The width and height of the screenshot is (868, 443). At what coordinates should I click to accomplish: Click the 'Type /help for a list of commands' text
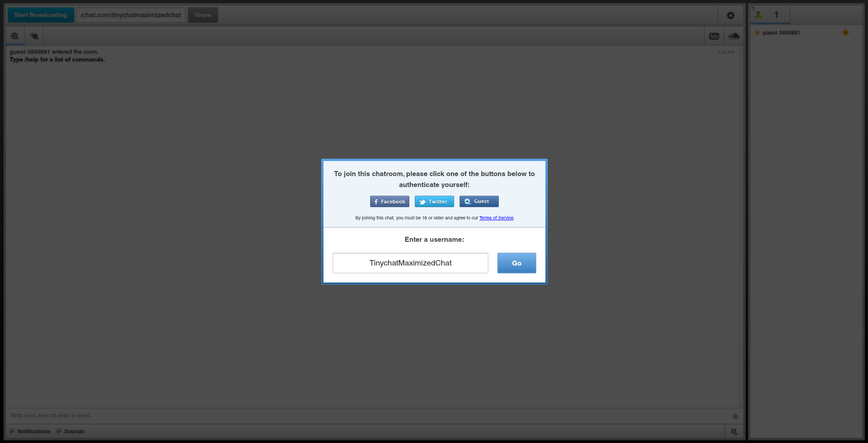pyautogui.click(x=57, y=60)
